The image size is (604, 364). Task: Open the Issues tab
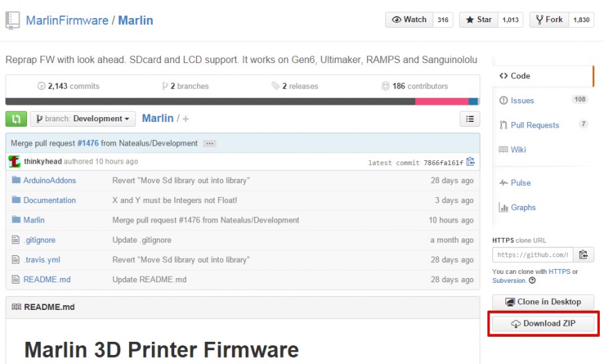522,101
